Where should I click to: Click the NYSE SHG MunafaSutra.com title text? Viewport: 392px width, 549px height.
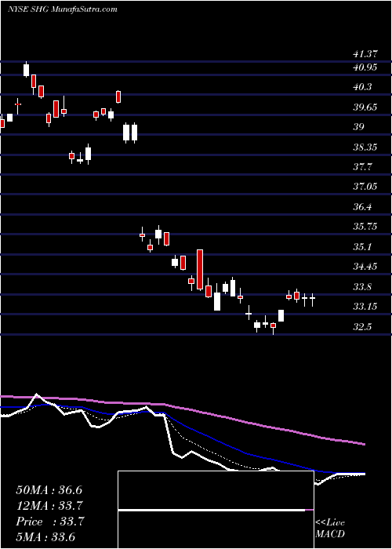[62, 9]
